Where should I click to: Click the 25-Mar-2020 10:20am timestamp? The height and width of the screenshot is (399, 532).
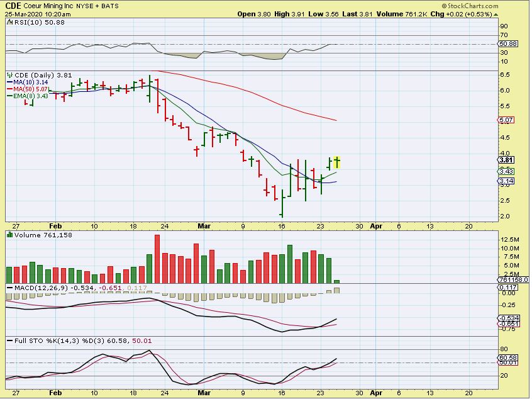pyautogui.click(x=38, y=14)
